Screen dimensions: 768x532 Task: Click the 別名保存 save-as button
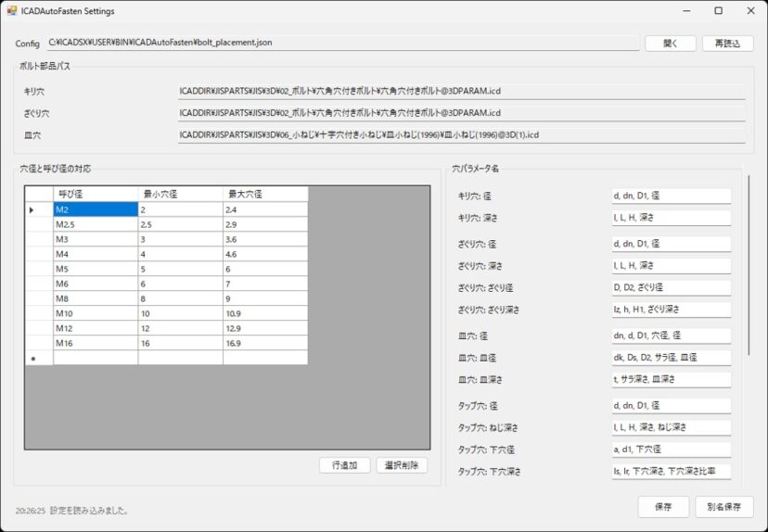pyautogui.click(x=724, y=506)
